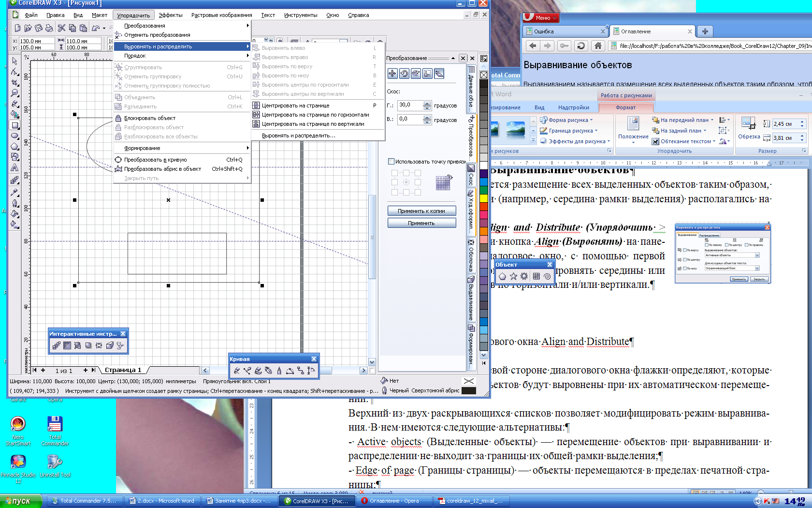Open the 'Обтекание текстом' dropdown in Word
The width and height of the screenshot is (812, 508).
pos(684,141)
